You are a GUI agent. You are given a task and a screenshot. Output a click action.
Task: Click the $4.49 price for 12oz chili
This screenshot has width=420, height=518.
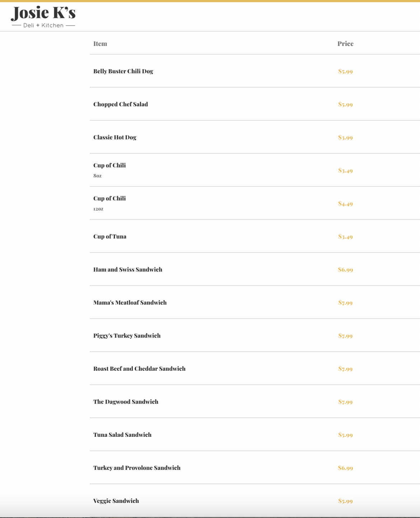click(x=345, y=203)
